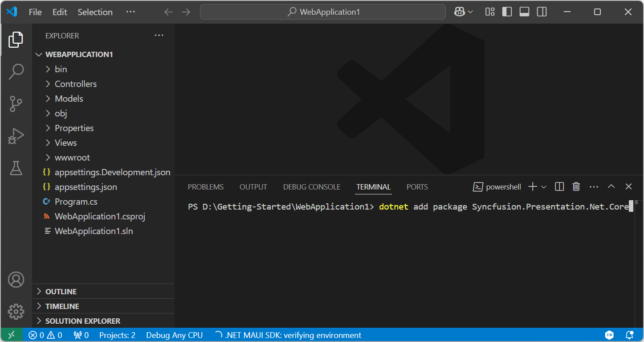This screenshot has height=342, width=644.
Task: Toggle the bottom Panel visibility
Action: tap(525, 12)
